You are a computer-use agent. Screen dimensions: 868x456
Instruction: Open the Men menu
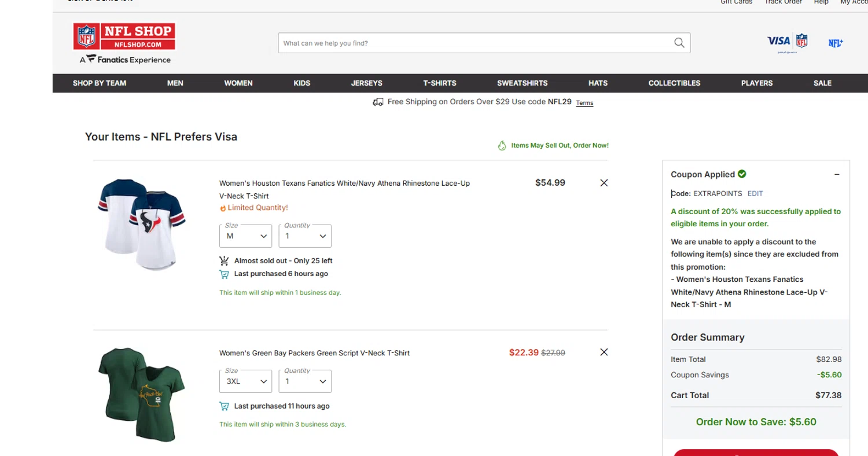175,83
